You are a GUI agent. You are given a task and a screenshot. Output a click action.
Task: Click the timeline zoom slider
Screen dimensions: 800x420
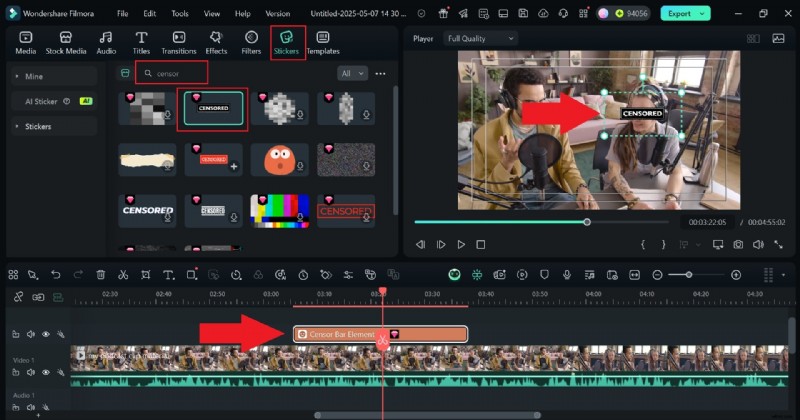click(696, 275)
